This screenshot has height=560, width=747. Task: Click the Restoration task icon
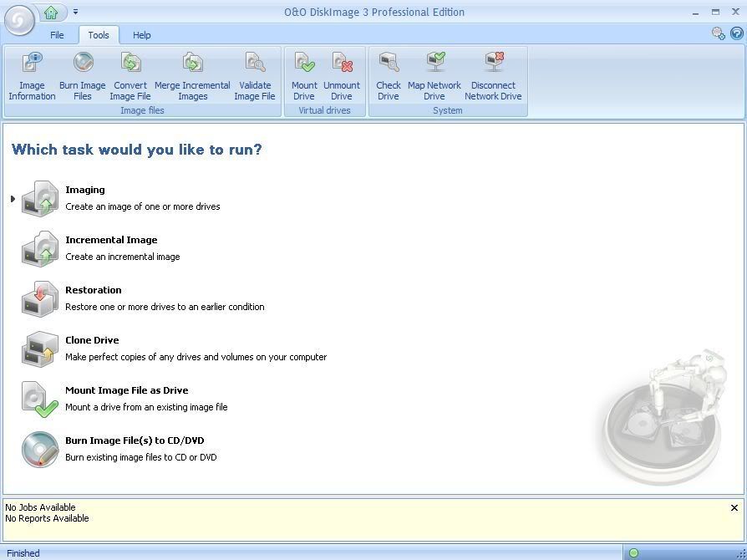pyautogui.click(x=40, y=298)
